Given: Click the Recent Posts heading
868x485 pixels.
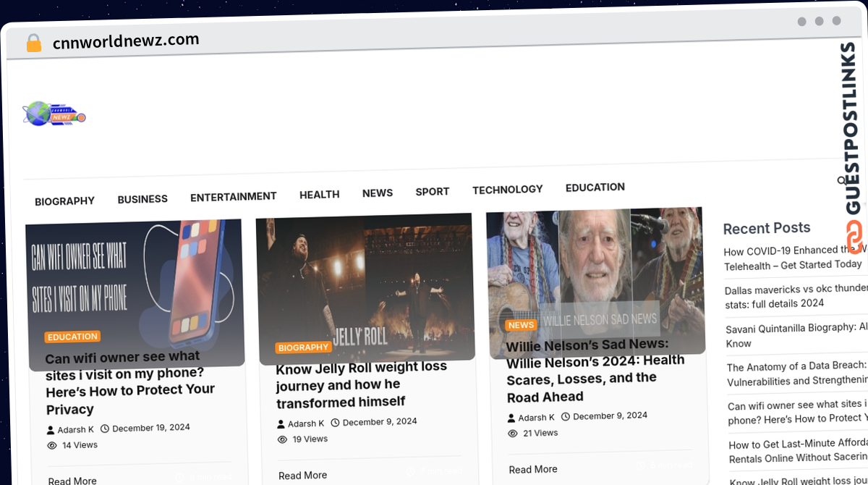Looking at the screenshot, I should click(x=767, y=228).
